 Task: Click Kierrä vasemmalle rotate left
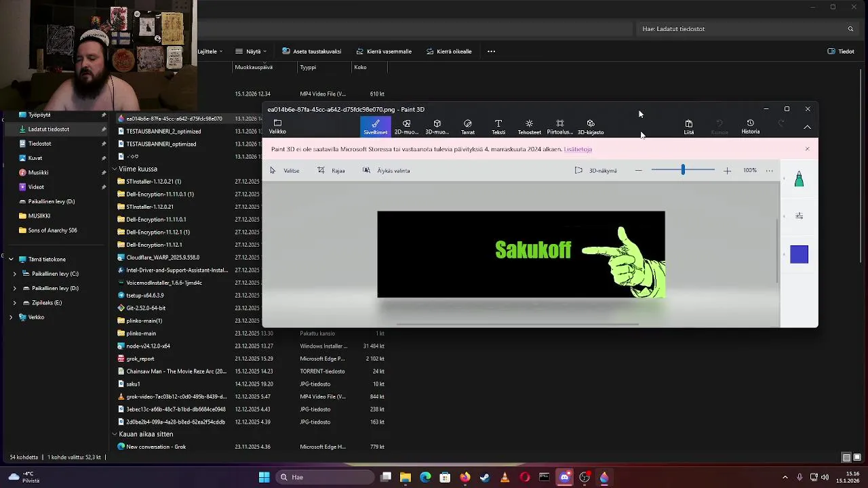click(384, 52)
